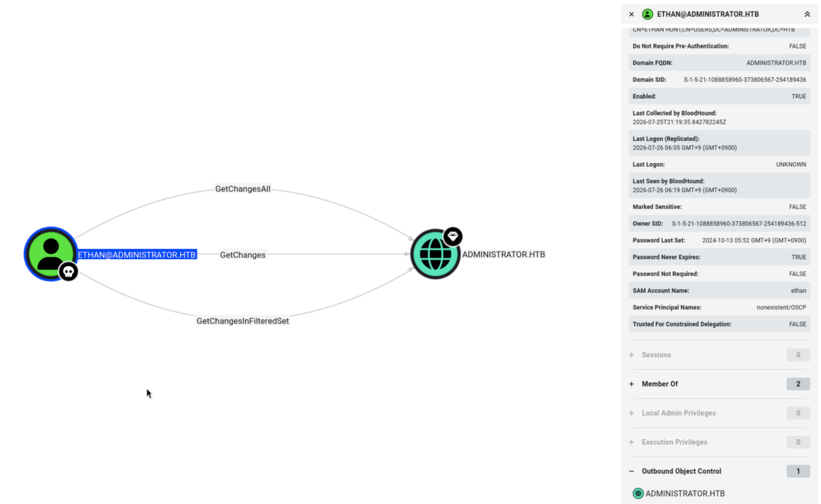Expand the Sessions section

[631, 355]
